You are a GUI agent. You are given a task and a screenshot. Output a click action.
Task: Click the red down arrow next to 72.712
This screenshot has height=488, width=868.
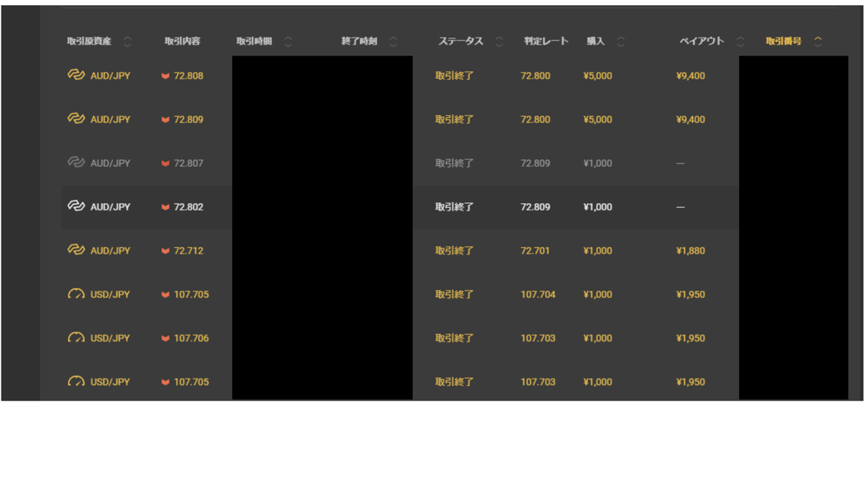pos(166,251)
